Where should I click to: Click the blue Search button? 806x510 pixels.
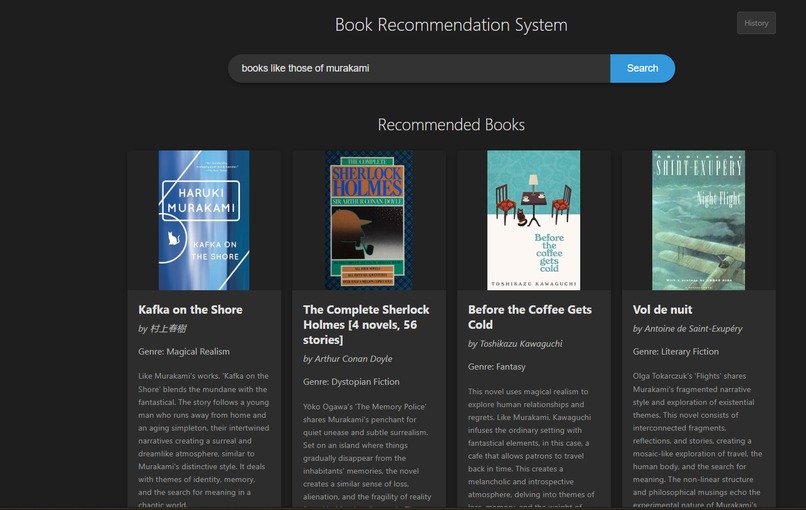point(642,68)
